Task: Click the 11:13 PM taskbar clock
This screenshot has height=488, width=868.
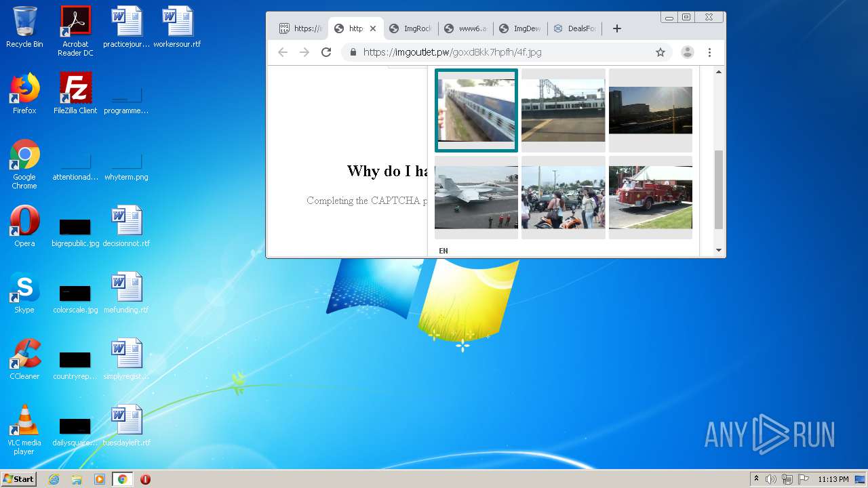Action: tap(833, 479)
